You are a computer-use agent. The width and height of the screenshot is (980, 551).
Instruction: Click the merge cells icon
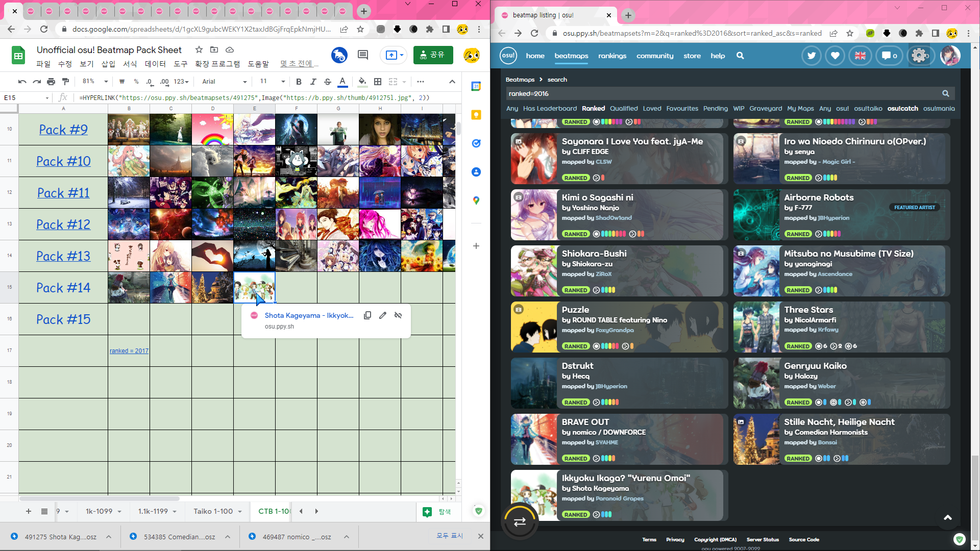393,82
